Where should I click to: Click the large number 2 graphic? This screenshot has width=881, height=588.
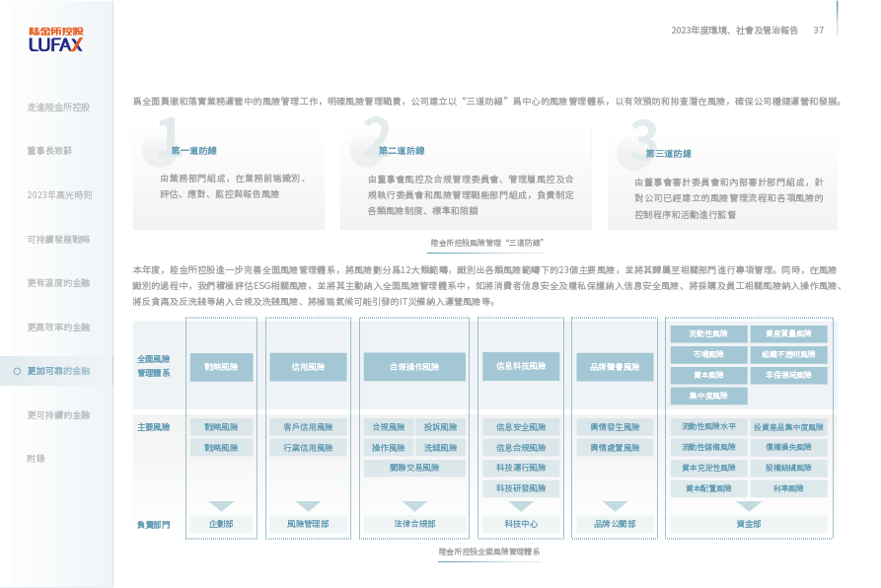coord(376,139)
